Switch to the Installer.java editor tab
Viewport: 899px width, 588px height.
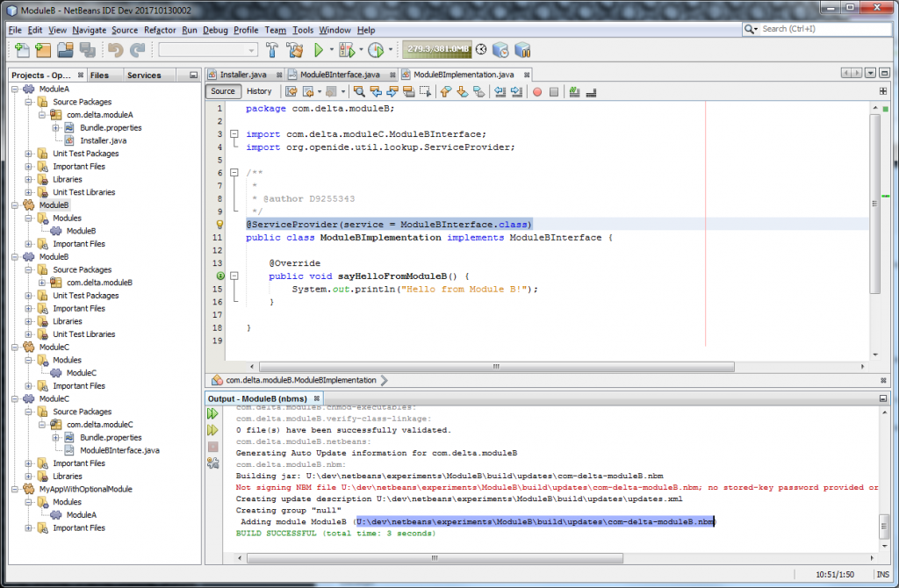[243, 75]
